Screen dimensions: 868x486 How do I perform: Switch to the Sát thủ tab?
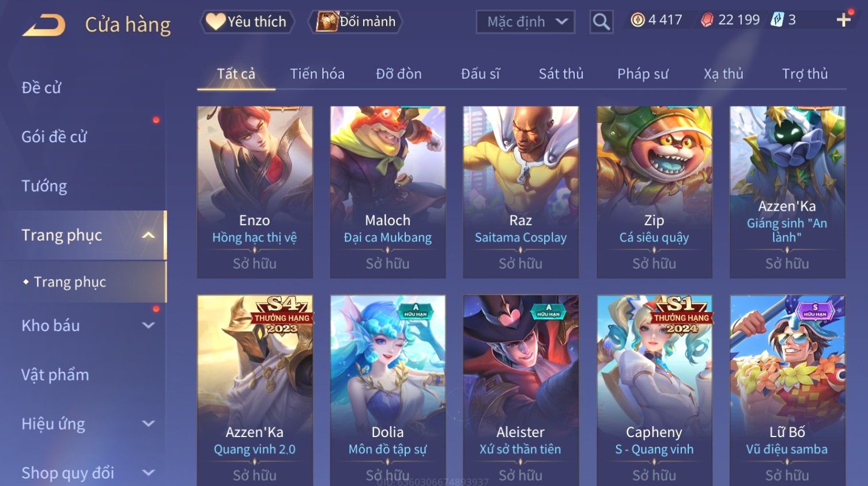(x=561, y=74)
